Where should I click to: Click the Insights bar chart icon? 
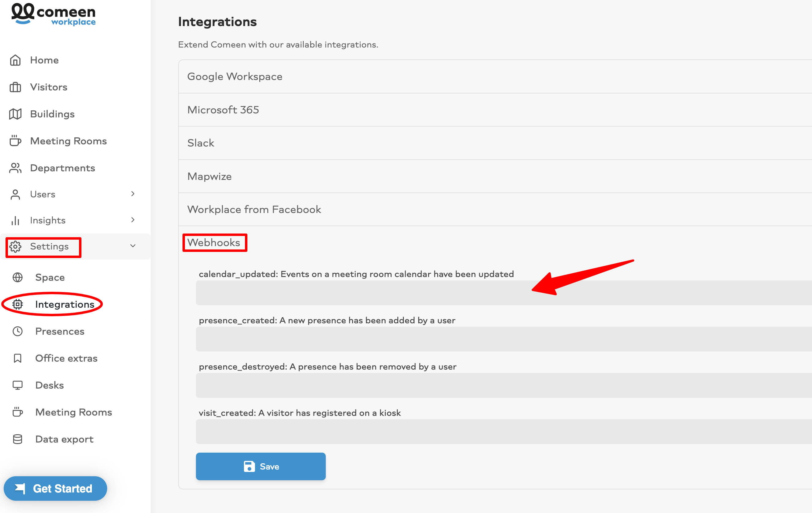click(15, 220)
